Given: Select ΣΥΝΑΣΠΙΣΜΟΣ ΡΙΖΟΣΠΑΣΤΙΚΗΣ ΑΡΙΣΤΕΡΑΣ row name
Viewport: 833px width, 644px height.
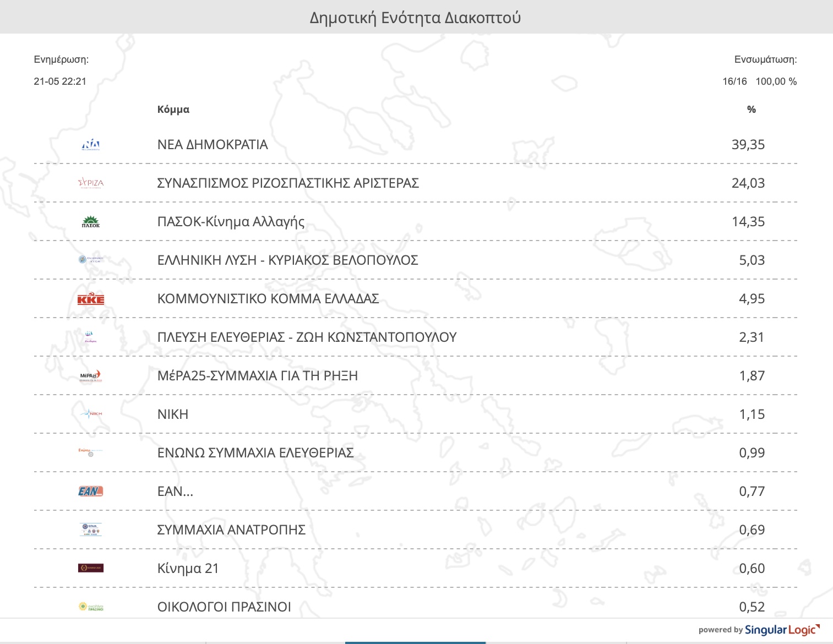Looking at the screenshot, I should [x=288, y=183].
